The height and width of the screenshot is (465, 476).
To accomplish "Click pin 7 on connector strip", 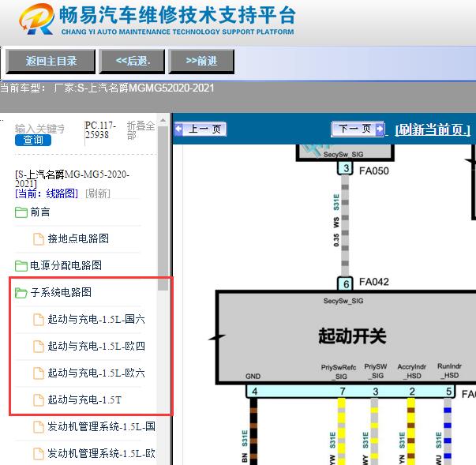I will (x=343, y=392).
